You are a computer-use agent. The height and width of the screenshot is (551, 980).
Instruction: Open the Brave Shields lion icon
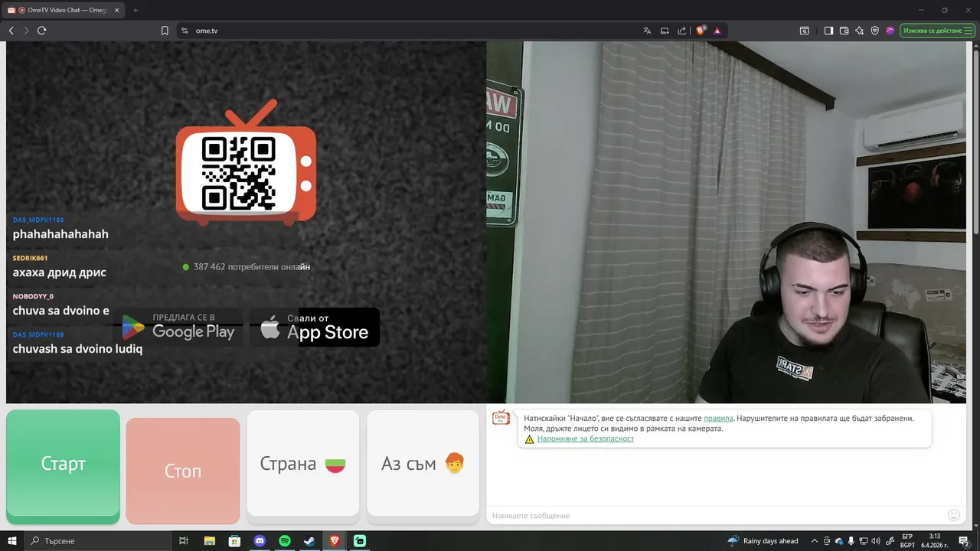point(701,31)
